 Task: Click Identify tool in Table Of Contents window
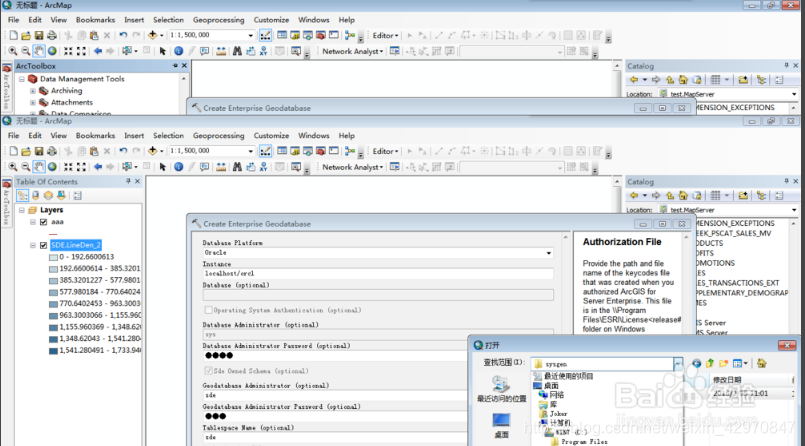click(x=179, y=167)
